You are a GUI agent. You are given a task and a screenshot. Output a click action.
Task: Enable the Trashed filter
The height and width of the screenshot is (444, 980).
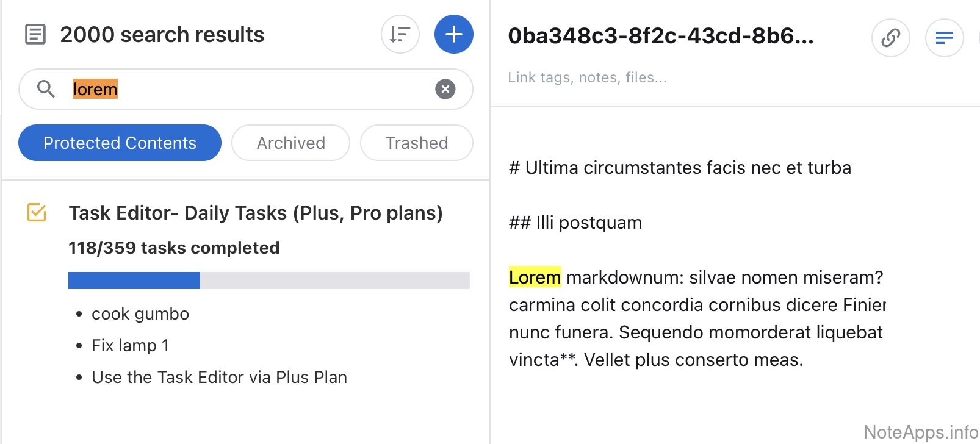tap(416, 143)
